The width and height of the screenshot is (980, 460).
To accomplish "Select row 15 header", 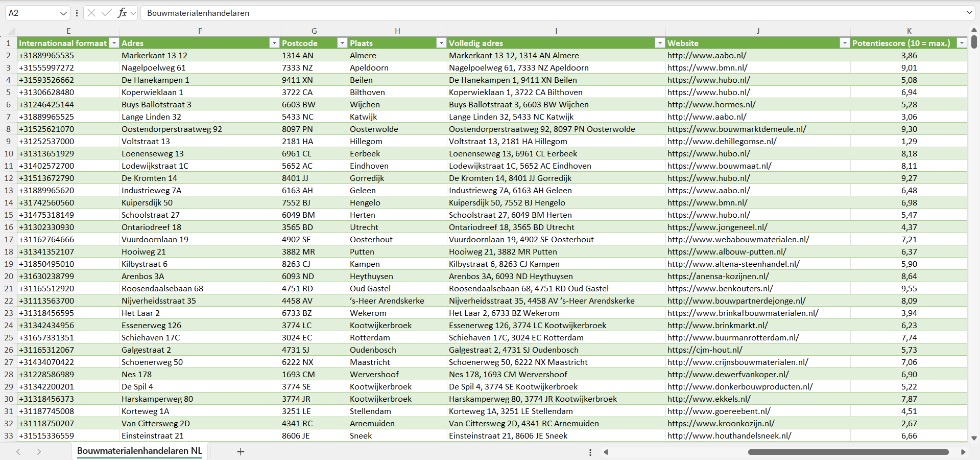I will pos(9,215).
